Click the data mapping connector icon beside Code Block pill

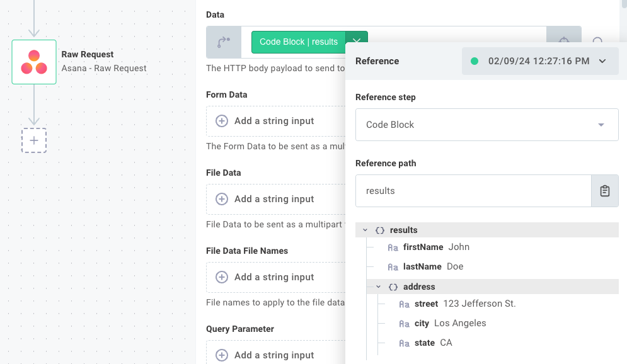224,42
